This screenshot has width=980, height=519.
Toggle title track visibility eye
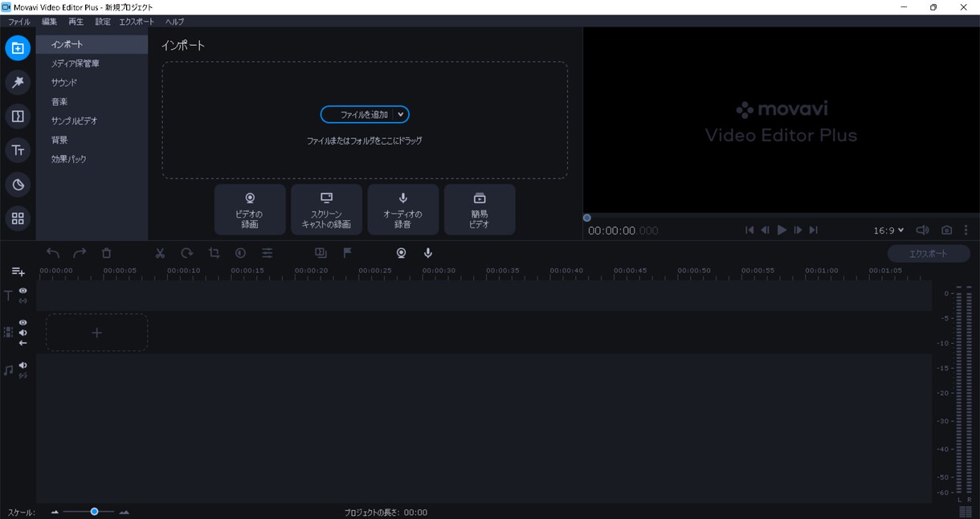point(23,291)
